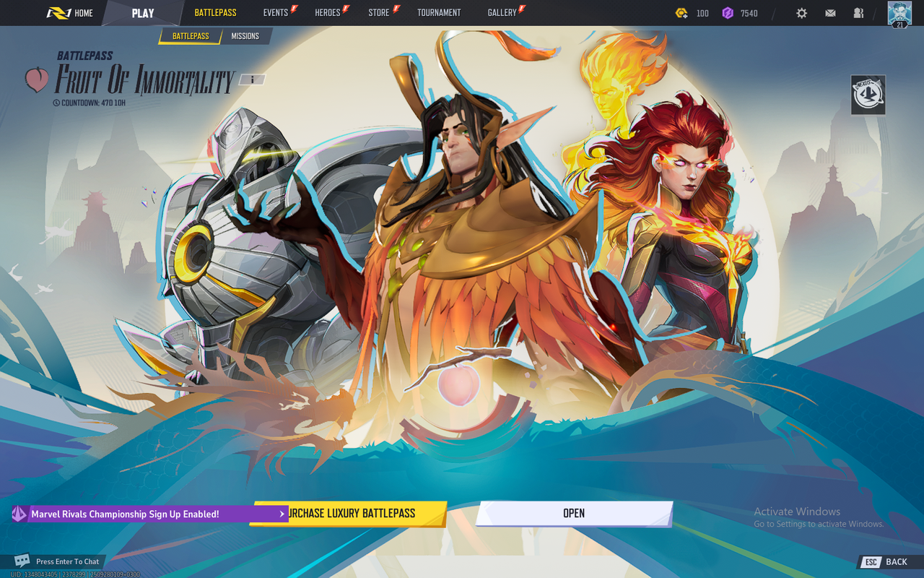Open the player profile avatar
Screen dimensions: 924x578
(x=899, y=14)
